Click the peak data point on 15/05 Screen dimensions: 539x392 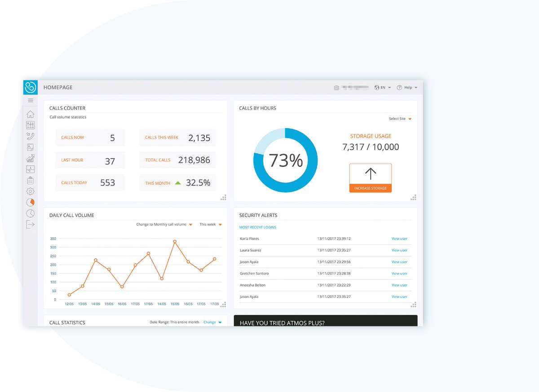click(175, 242)
